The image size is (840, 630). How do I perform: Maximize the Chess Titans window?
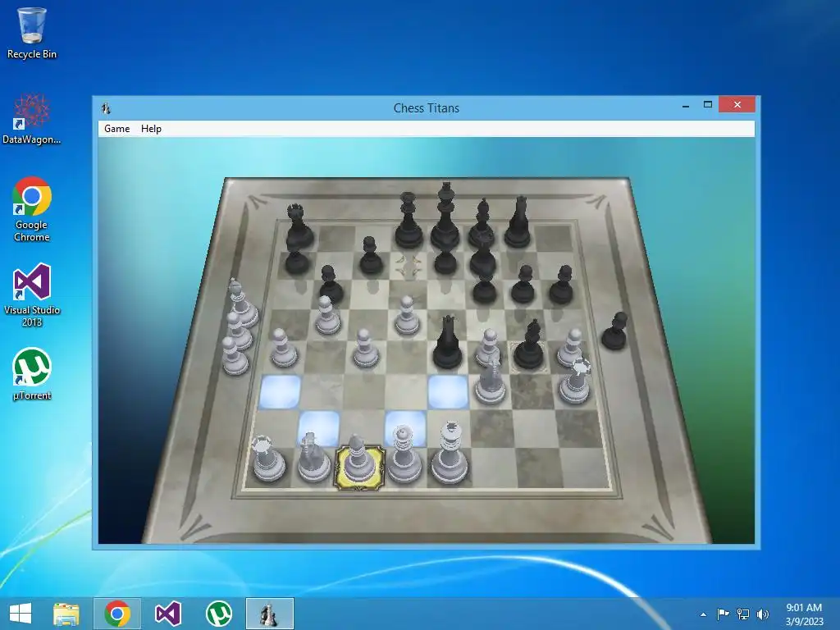pos(708,104)
